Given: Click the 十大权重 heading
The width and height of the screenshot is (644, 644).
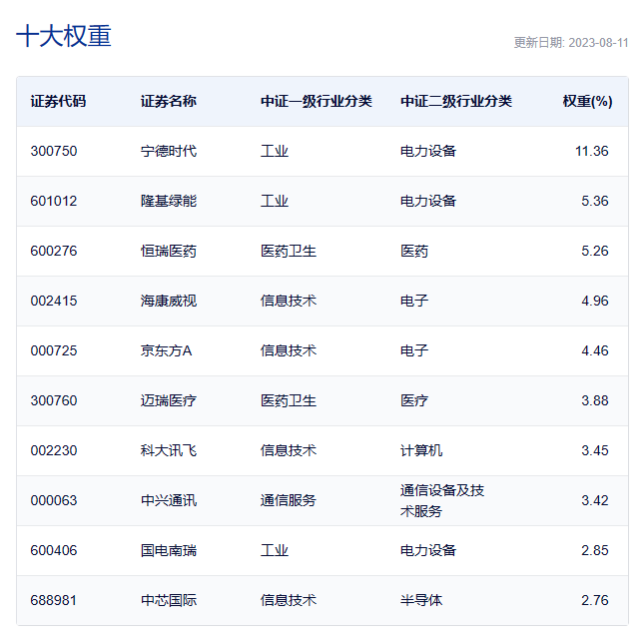Looking at the screenshot, I should [x=64, y=36].
